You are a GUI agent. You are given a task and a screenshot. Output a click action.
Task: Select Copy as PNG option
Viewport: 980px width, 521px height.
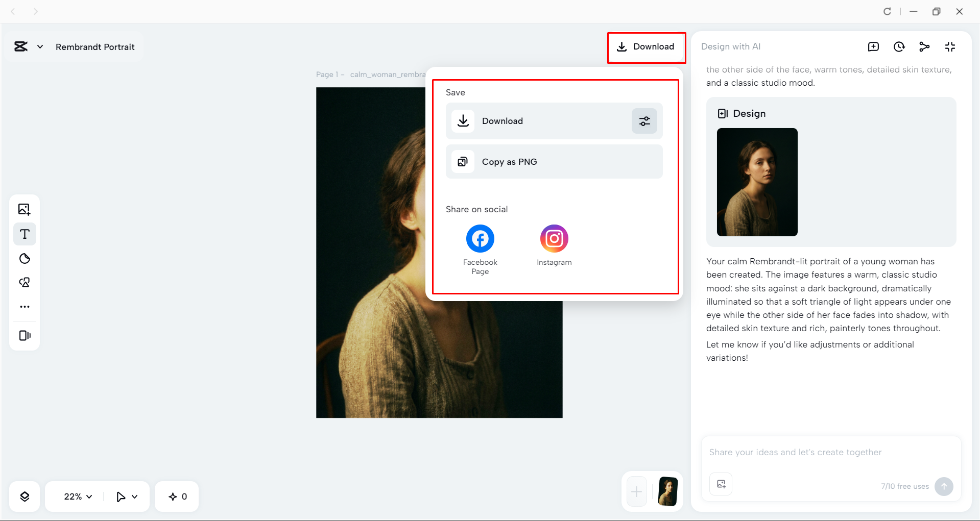[554, 162]
